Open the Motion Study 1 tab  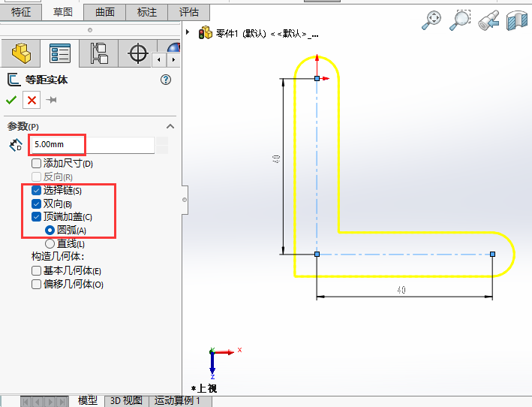[x=177, y=401]
